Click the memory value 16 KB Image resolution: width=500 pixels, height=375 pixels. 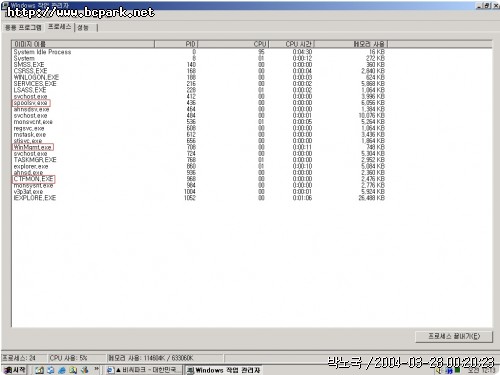pyautogui.click(x=377, y=52)
